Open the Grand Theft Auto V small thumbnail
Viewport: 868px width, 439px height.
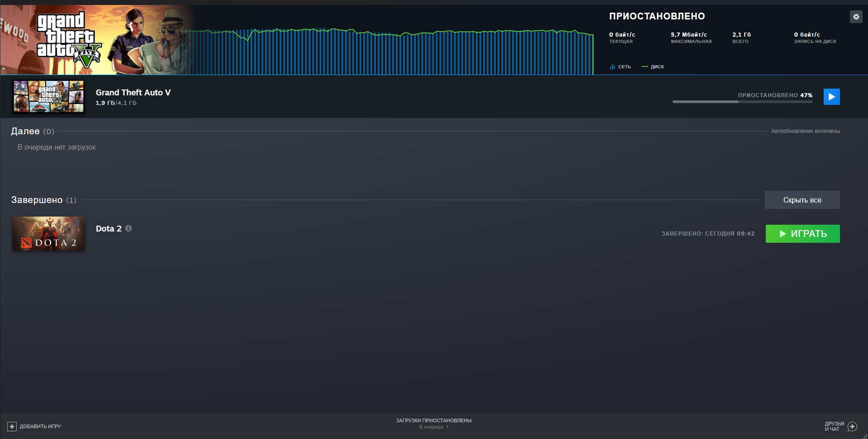pyautogui.click(x=48, y=97)
